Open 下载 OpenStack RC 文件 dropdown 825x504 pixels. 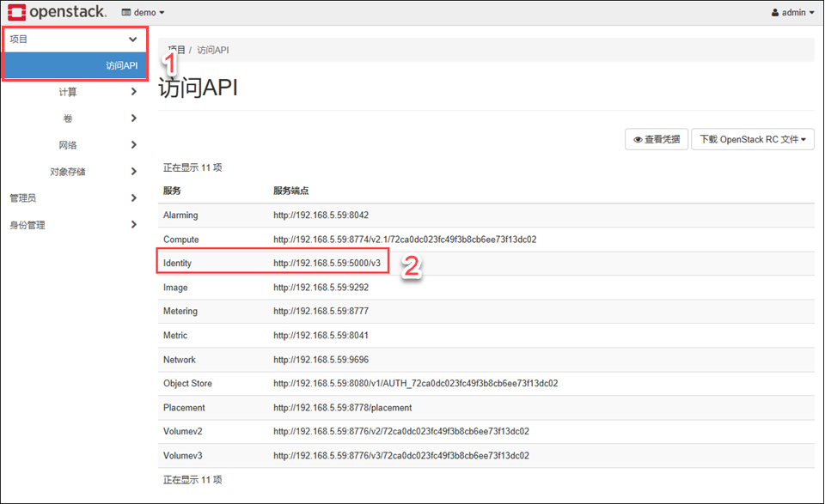click(752, 139)
